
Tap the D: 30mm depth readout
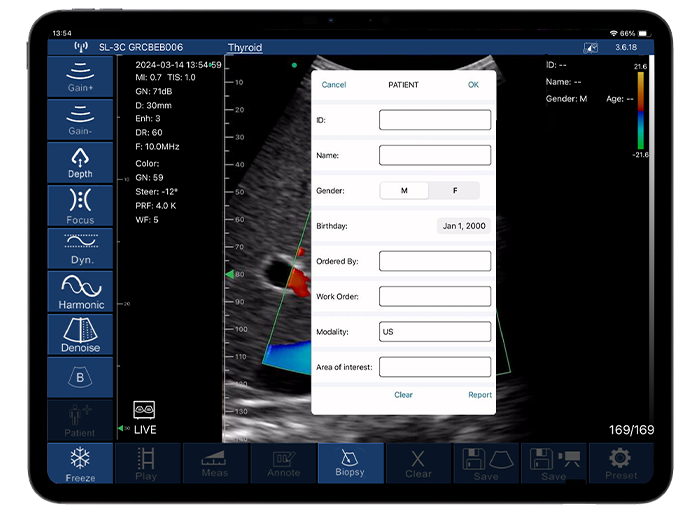[x=153, y=105]
